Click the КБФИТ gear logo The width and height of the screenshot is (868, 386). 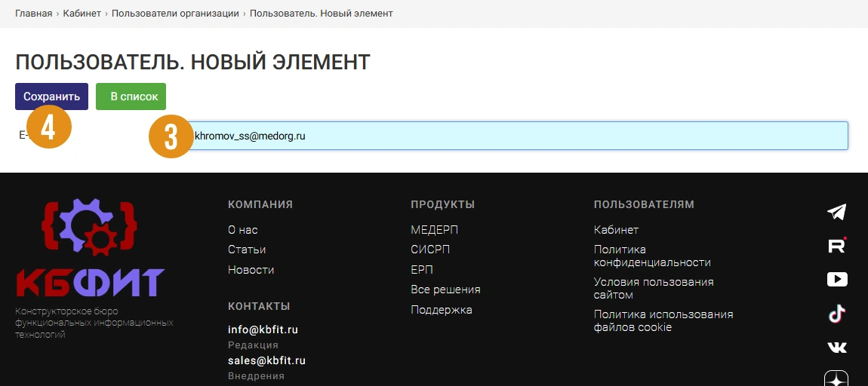(90, 247)
